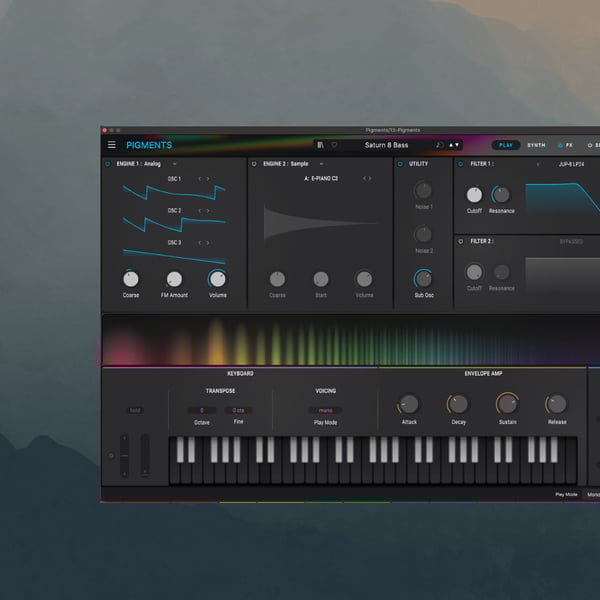600x600 pixels.
Task: Click the Engine 1 FM Amount knob
Action: (x=174, y=279)
